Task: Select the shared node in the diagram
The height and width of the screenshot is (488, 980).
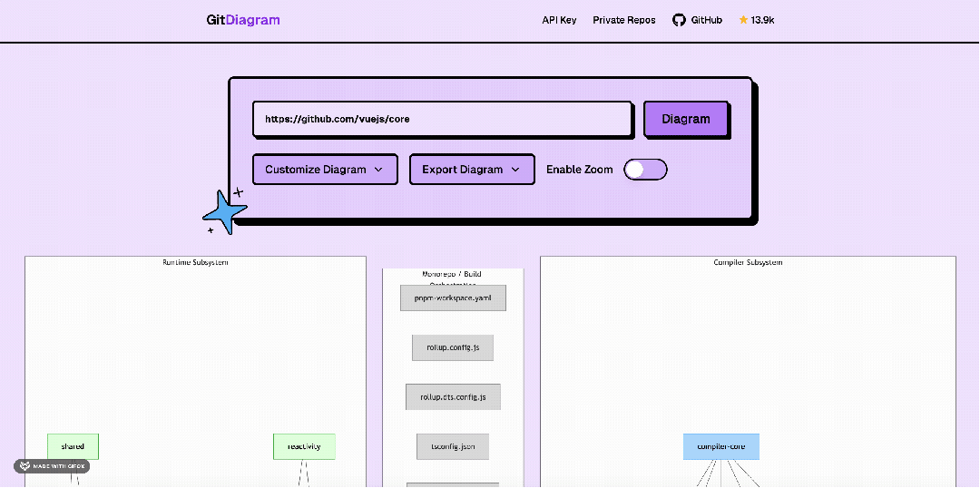Action: pos(73,446)
